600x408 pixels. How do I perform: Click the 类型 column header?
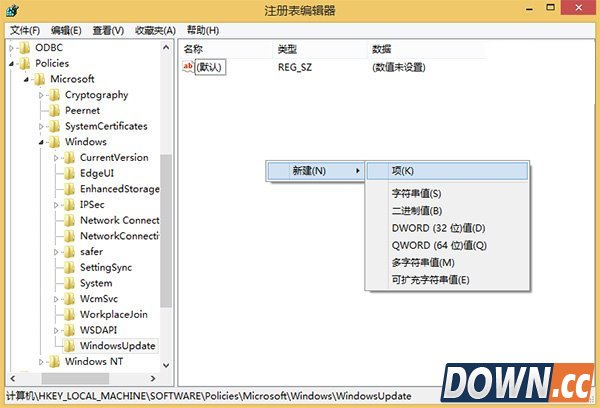pos(321,49)
